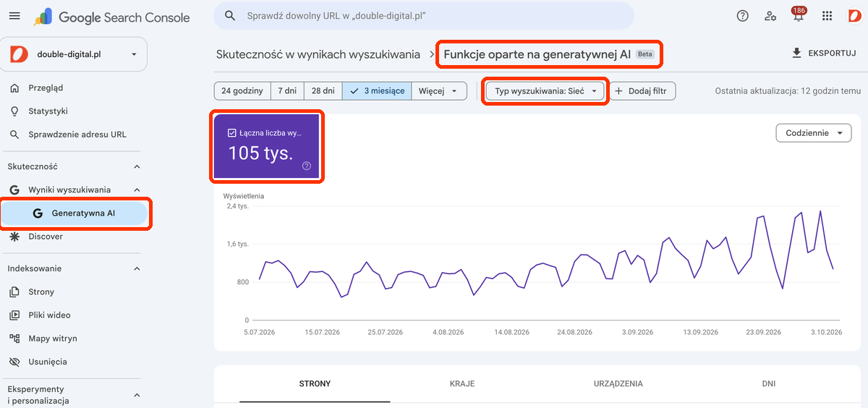The height and width of the screenshot is (408, 868).
Task: Click the impressions line chart peak near 3.10.2026
Action: 820,211
